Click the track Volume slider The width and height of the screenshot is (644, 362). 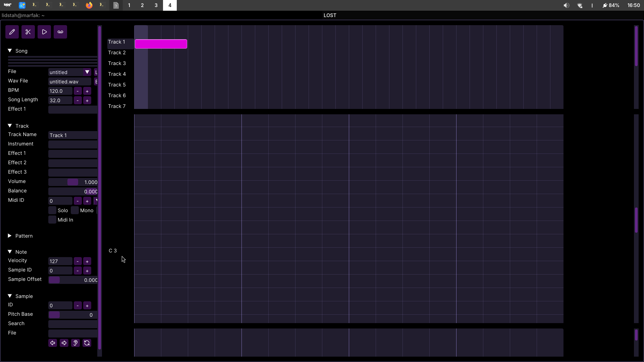(x=73, y=182)
